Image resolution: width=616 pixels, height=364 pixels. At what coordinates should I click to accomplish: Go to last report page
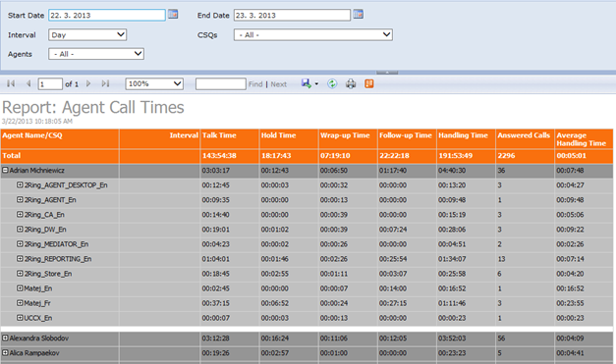tap(105, 83)
